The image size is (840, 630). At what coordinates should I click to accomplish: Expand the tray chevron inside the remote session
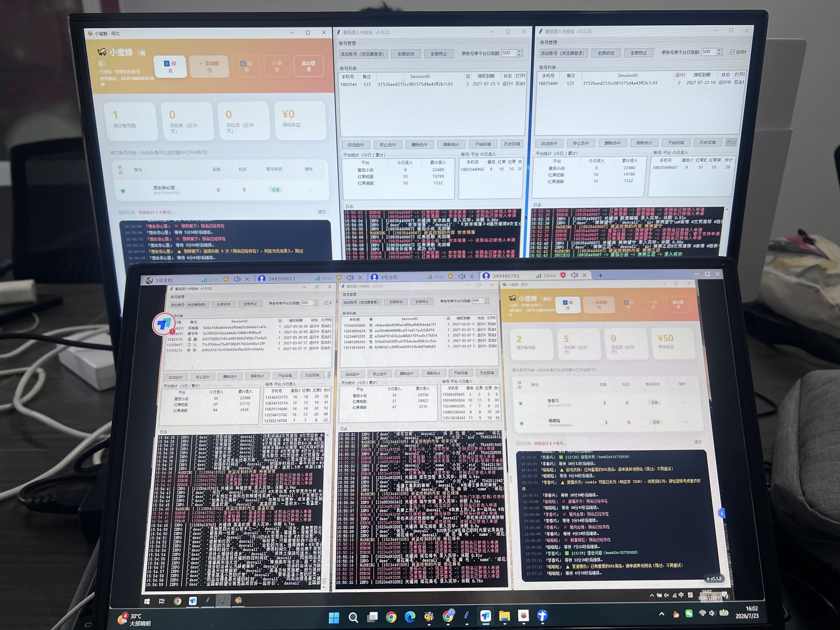[x=652, y=595]
